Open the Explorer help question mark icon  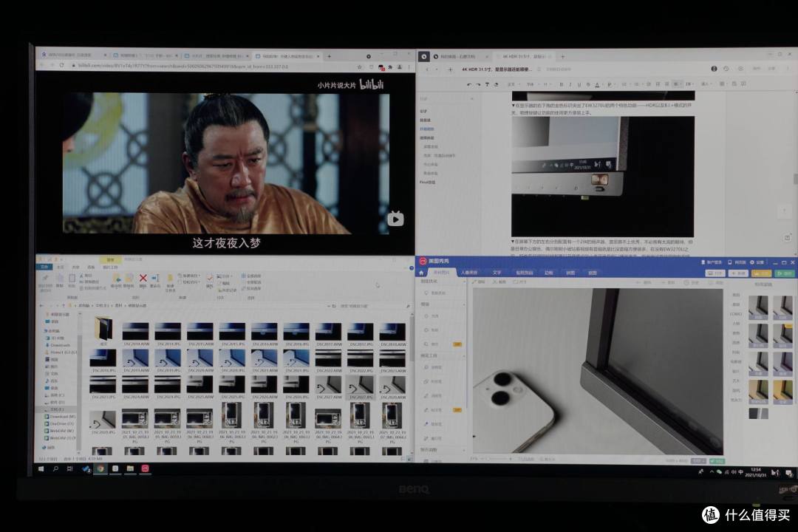coord(412,267)
